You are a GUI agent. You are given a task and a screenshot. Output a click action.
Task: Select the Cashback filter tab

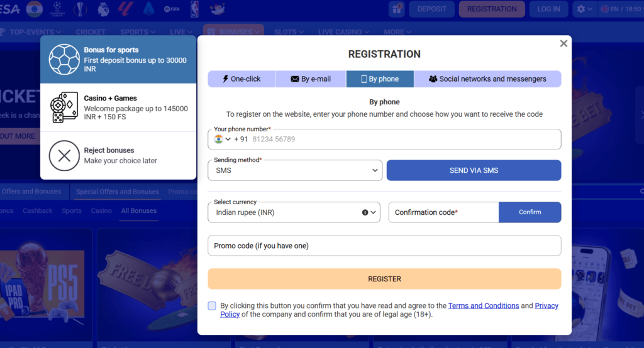click(x=37, y=211)
